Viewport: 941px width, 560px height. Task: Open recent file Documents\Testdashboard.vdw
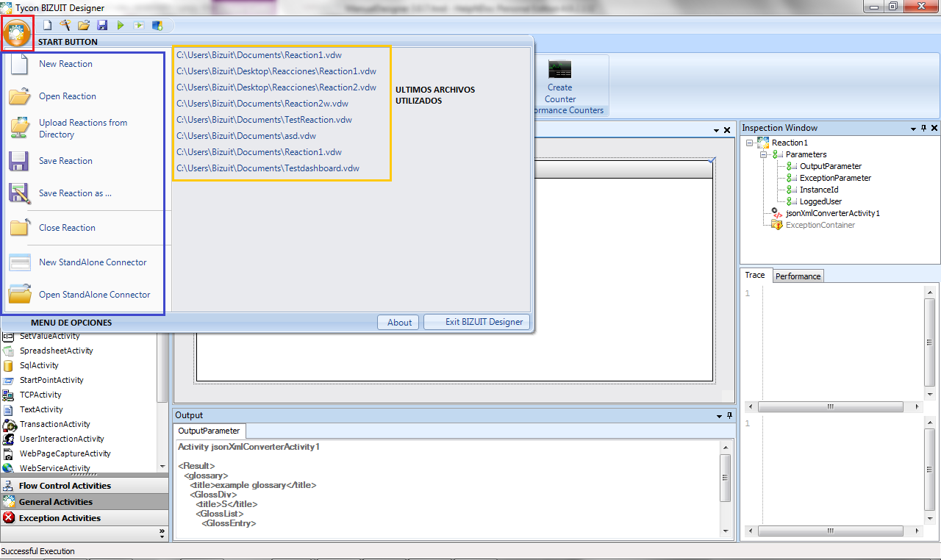[268, 168]
